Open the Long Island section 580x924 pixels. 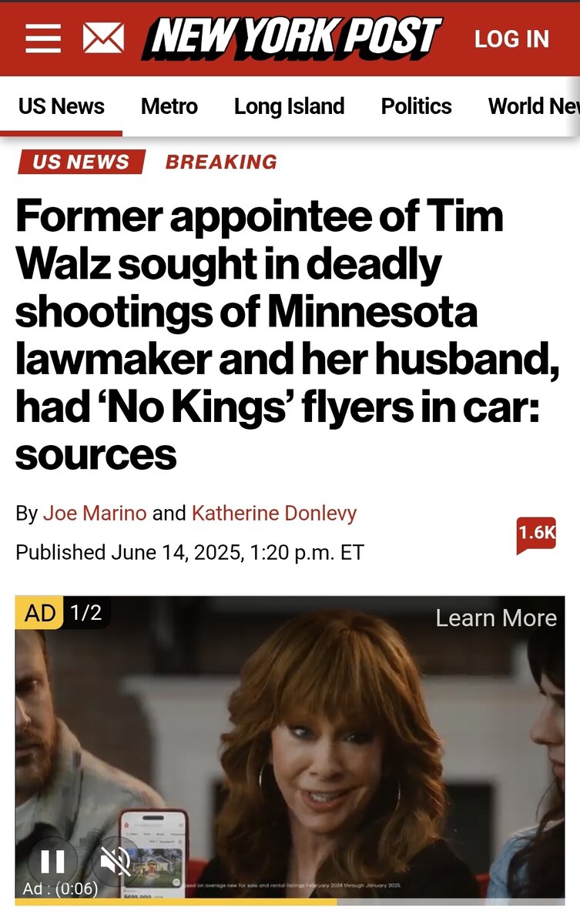click(x=289, y=106)
